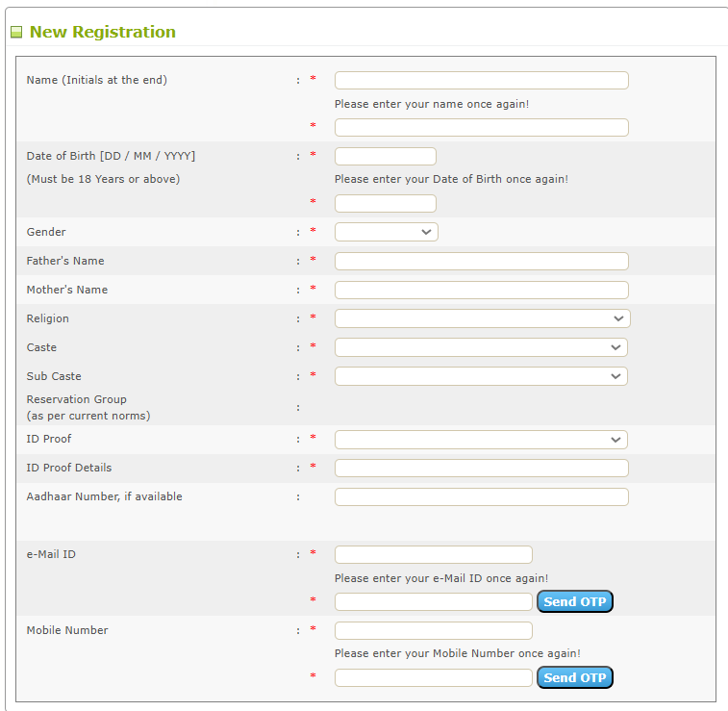Click the first e-Mail ID field
The image size is (728, 711).
[433, 555]
